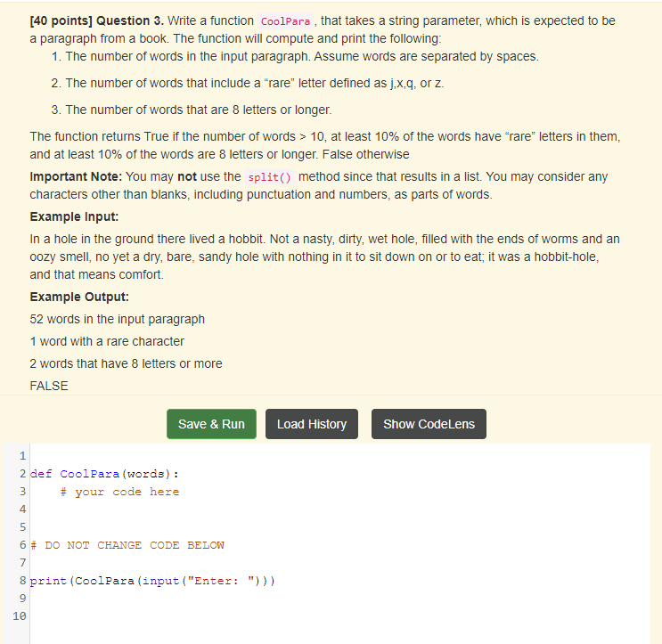Click line number 1 in the code editor

click(22, 456)
